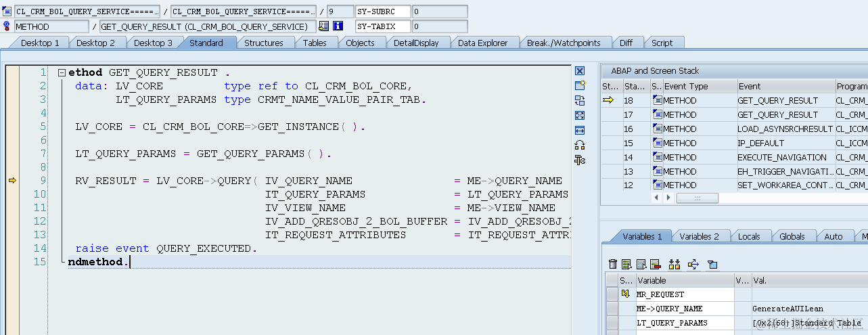Select stack row EH_TRIGGER_NAVIGATI...
868x335 pixels.
[x=734, y=171]
